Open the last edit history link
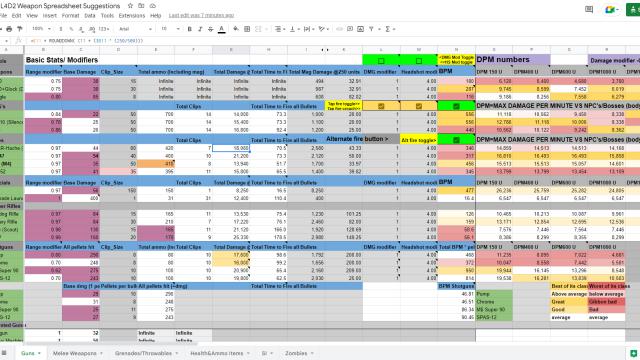This screenshot has height=360, width=640. point(201,16)
